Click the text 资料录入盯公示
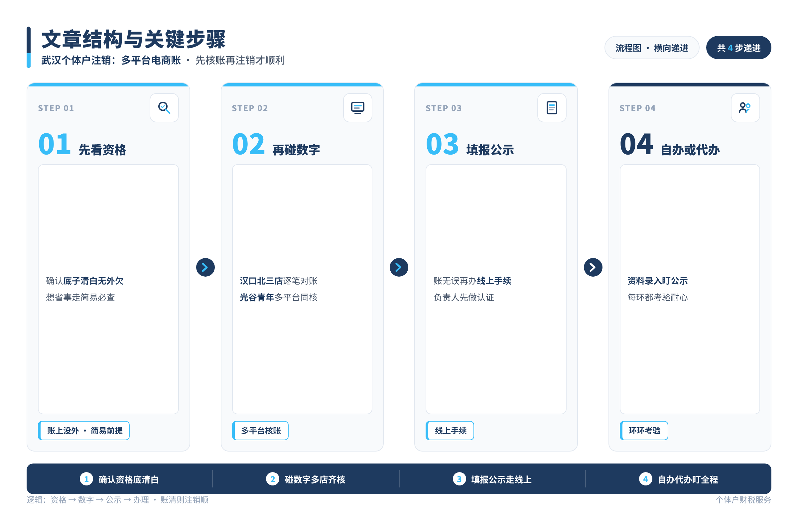 pyautogui.click(x=658, y=281)
